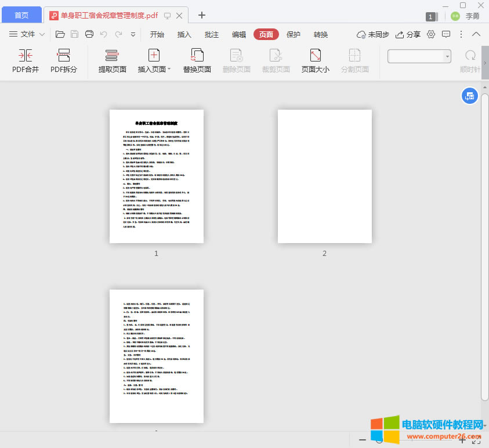Click the 页面大小 (Page Size) icon
Screen dimensions: 489x448
tap(315, 61)
